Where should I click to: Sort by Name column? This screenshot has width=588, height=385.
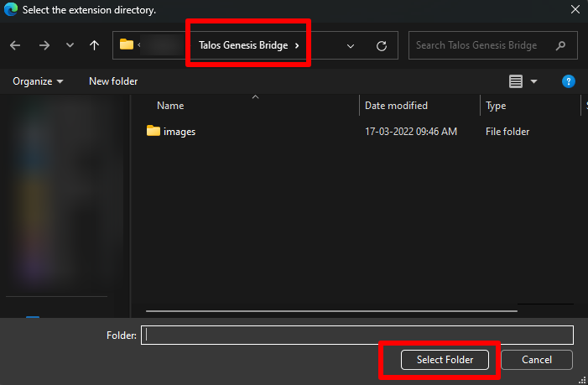tap(170, 106)
